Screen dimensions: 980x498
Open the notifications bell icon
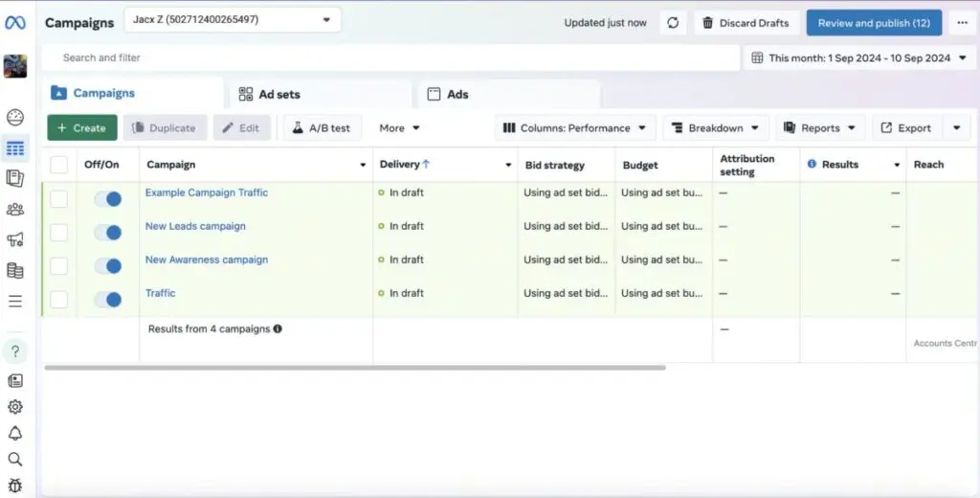coord(15,433)
